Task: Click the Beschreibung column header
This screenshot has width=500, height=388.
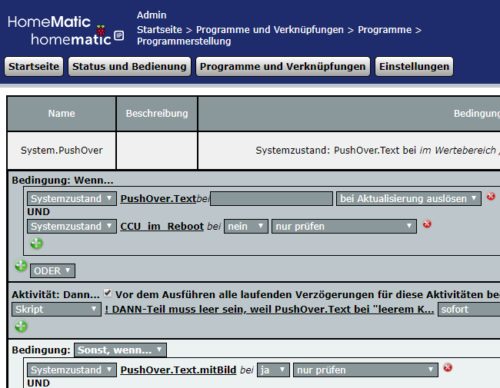Action: tap(157, 113)
